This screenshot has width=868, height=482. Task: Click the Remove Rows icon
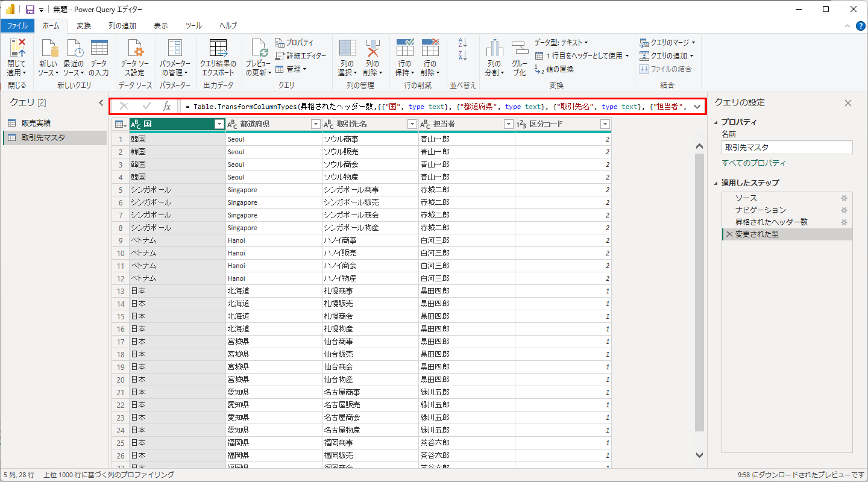(430, 48)
